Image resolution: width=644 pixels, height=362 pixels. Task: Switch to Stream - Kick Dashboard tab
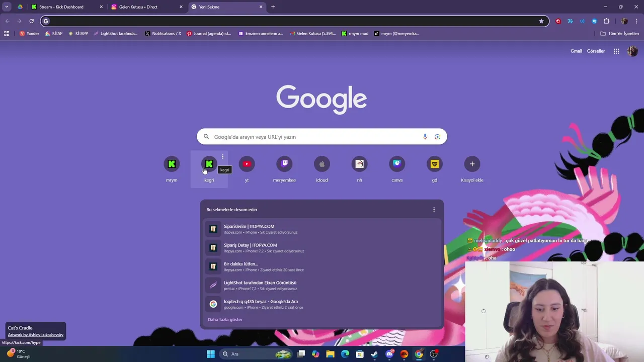66,7
